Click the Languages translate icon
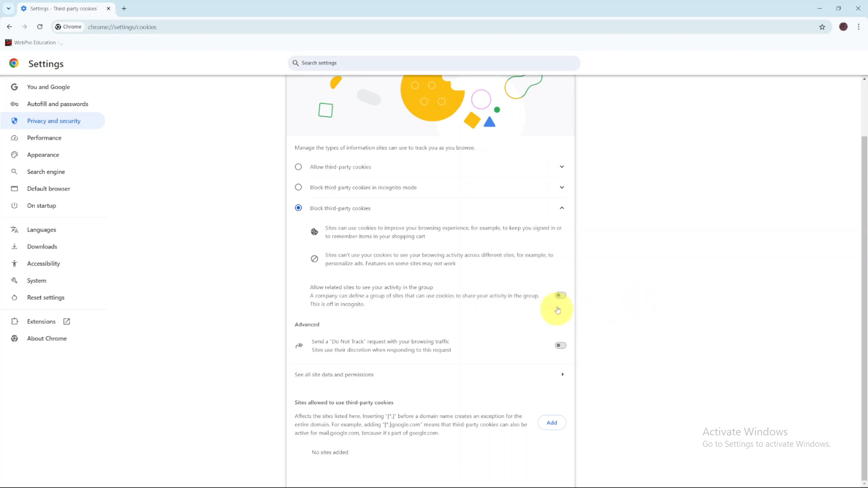Viewport: 868px width, 488px height. tap(15, 230)
